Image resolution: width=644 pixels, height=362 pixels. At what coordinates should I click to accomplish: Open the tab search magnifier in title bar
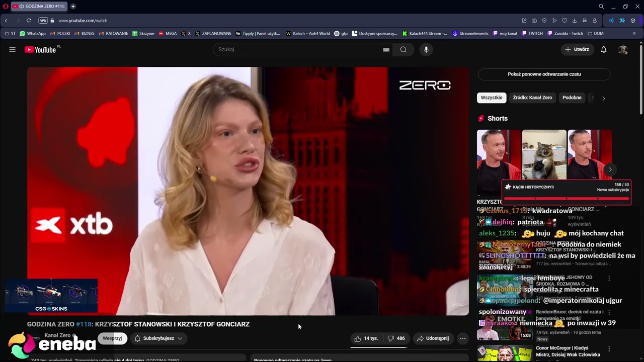pyautogui.click(x=601, y=6)
